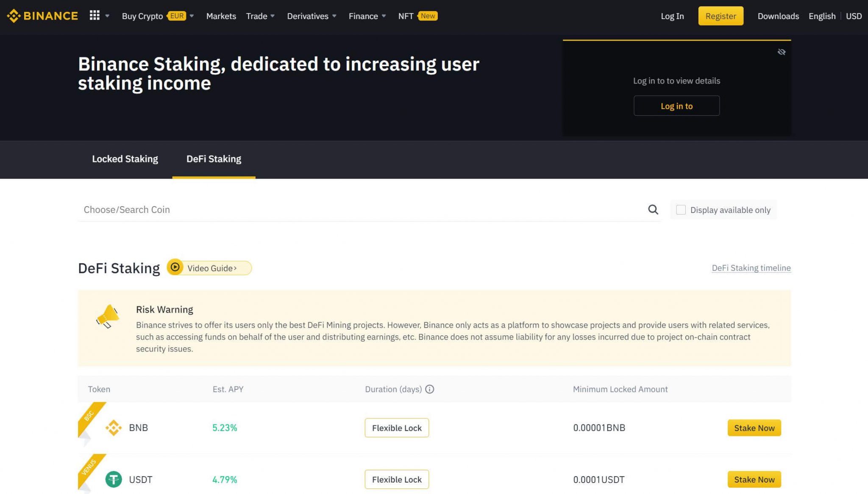Open the DeFi Staking timeline link

(x=751, y=268)
